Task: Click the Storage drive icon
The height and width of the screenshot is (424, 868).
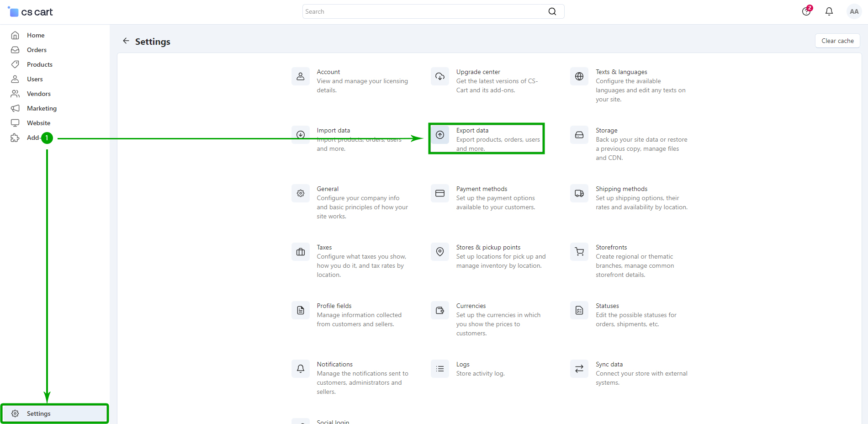Action: tap(579, 135)
